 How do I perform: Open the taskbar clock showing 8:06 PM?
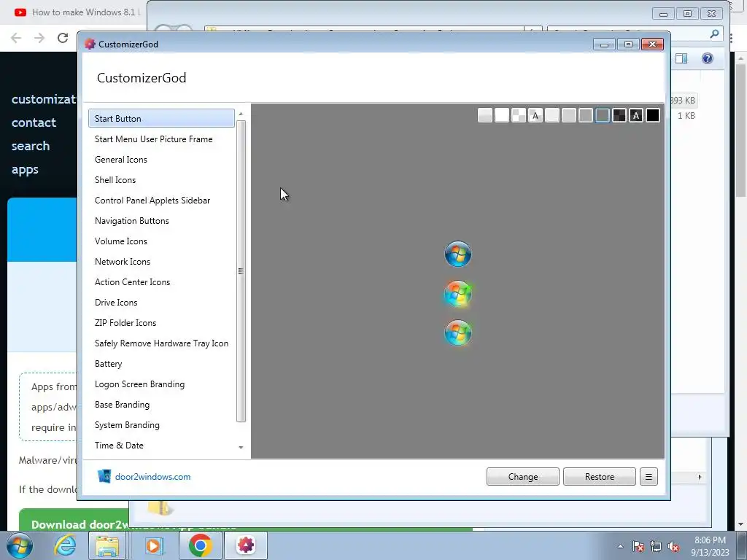710,546
